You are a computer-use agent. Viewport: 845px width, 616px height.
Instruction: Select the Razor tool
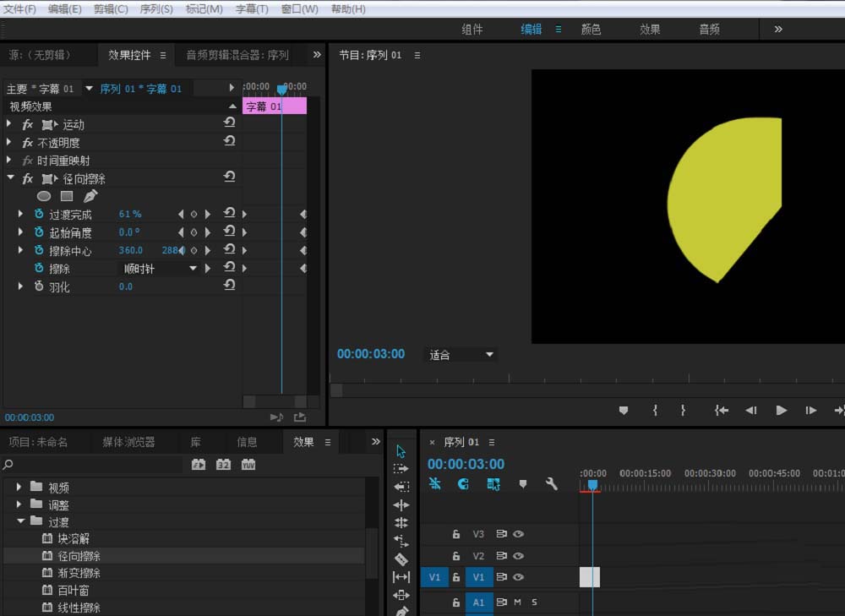point(401,559)
